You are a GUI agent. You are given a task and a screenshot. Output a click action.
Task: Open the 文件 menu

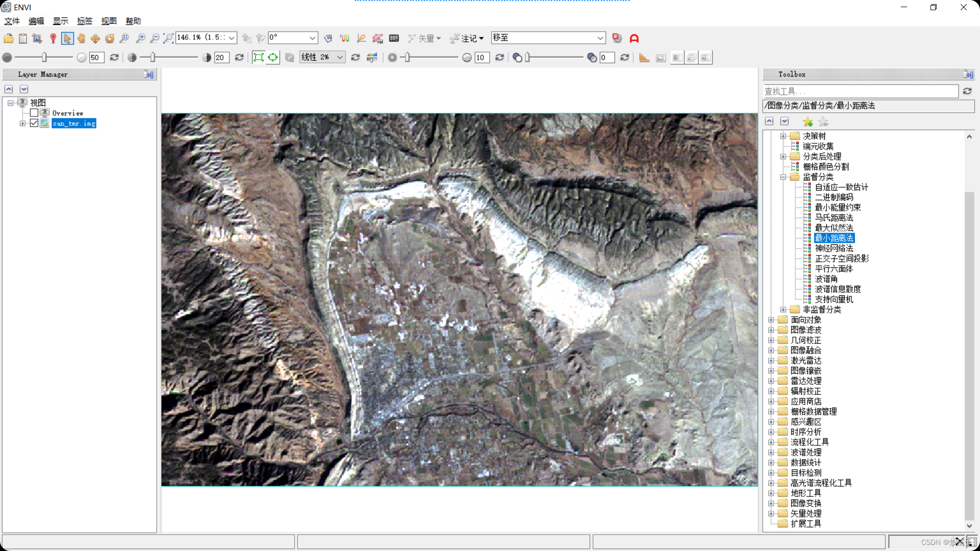pos(12,21)
